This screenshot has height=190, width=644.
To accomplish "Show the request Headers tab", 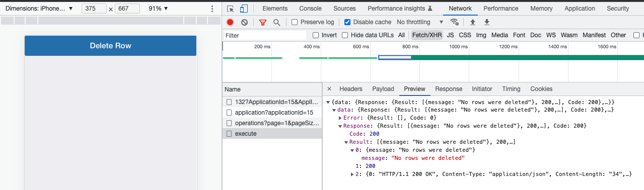I will click(351, 89).
